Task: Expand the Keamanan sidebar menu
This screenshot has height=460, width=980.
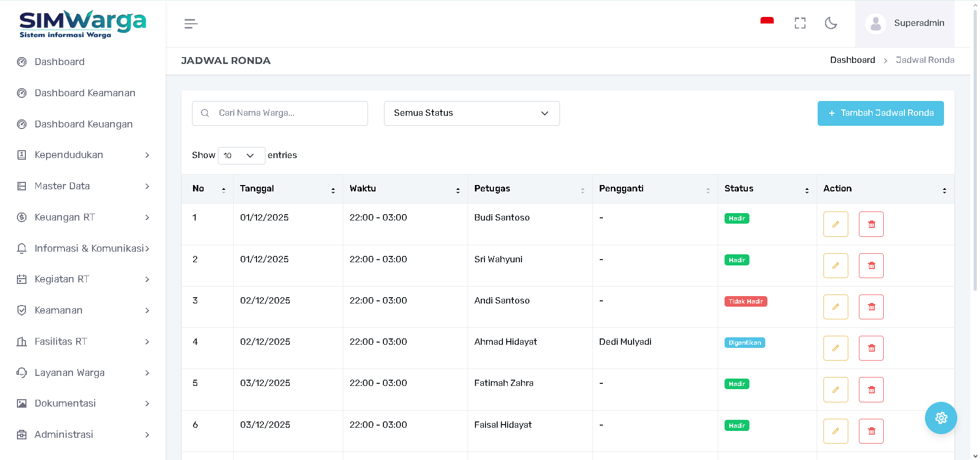Action: [83, 310]
